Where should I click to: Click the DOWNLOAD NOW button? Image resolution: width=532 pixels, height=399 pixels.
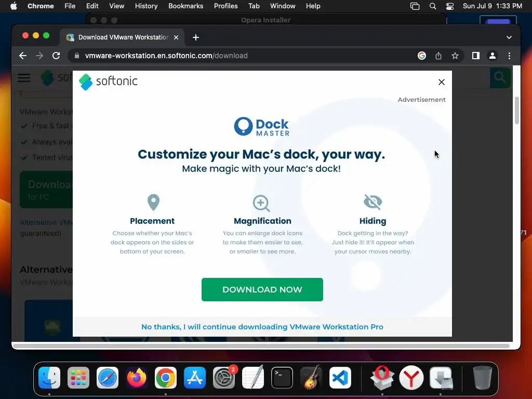tap(262, 289)
